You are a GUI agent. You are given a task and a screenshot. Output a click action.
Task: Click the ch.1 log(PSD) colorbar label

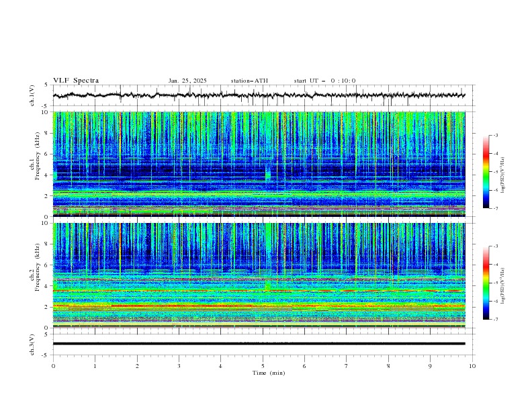[503, 175]
